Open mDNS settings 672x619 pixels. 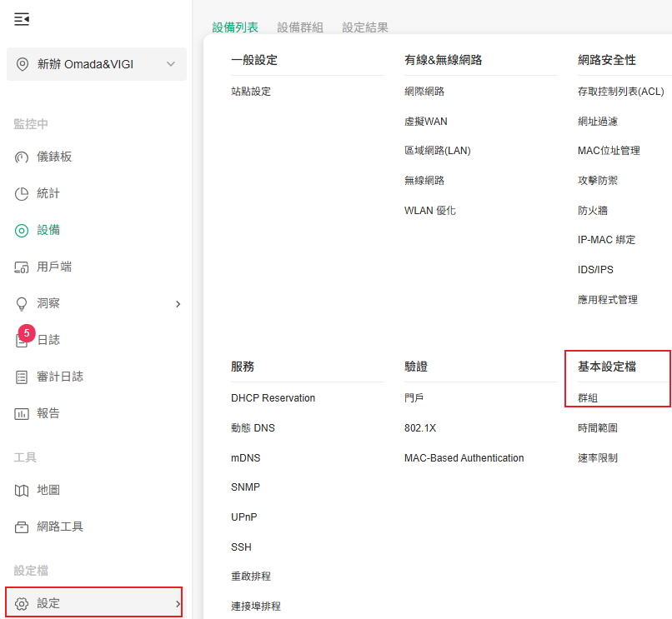(246, 458)
